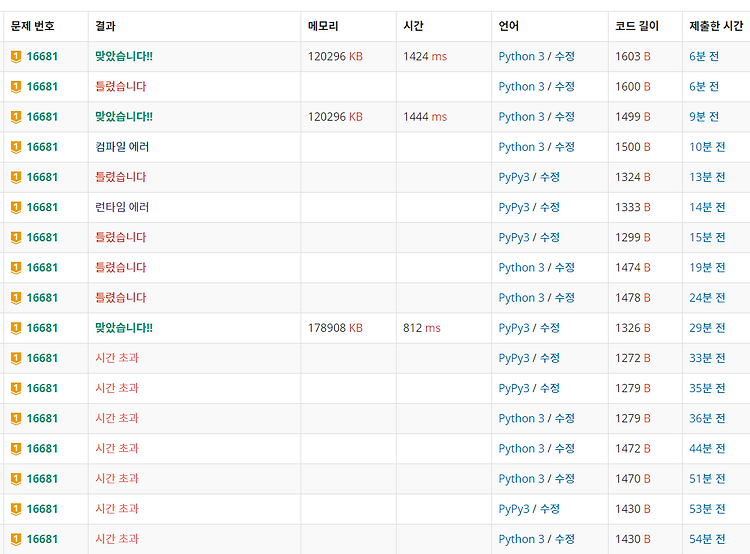Viewport: 750px width, 554px height.
Task: Click the tier badge in the runtime error row
Action: tap(16, 207)
